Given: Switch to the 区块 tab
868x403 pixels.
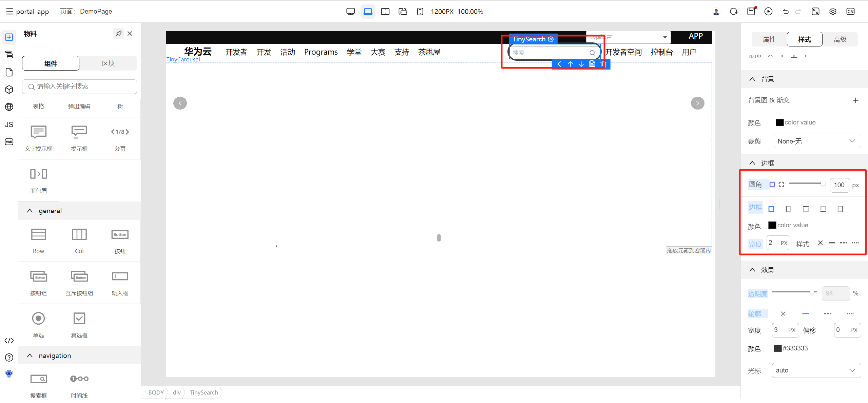Looking at the screenshot, I should [108, 63].
